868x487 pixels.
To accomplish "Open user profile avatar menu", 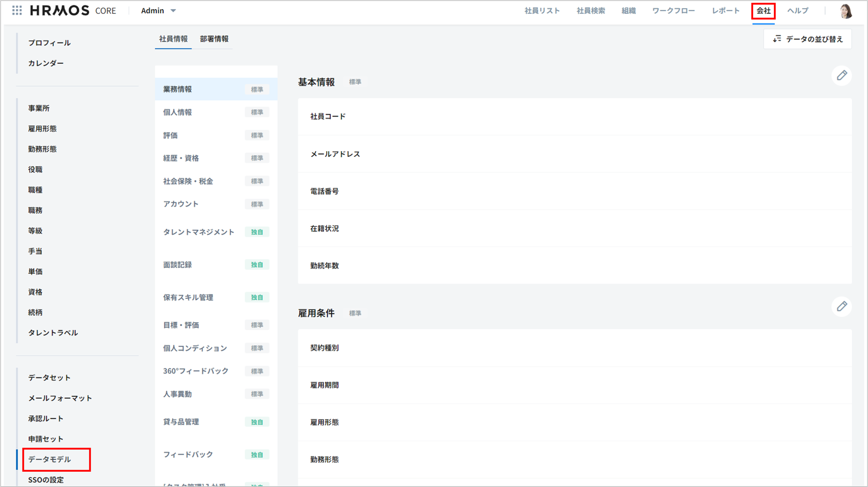I will tap(845, 11).
